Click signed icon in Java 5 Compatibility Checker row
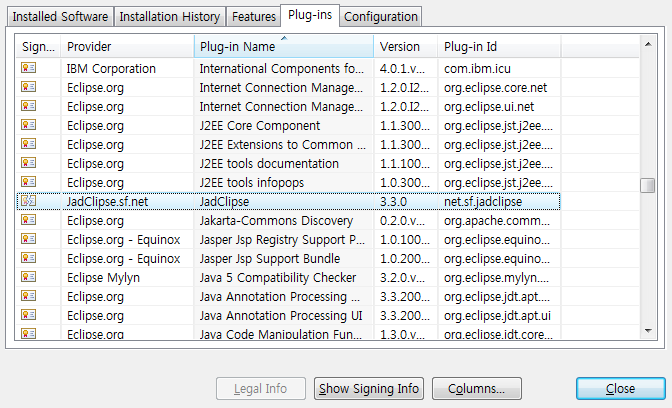 coord(28,277)
